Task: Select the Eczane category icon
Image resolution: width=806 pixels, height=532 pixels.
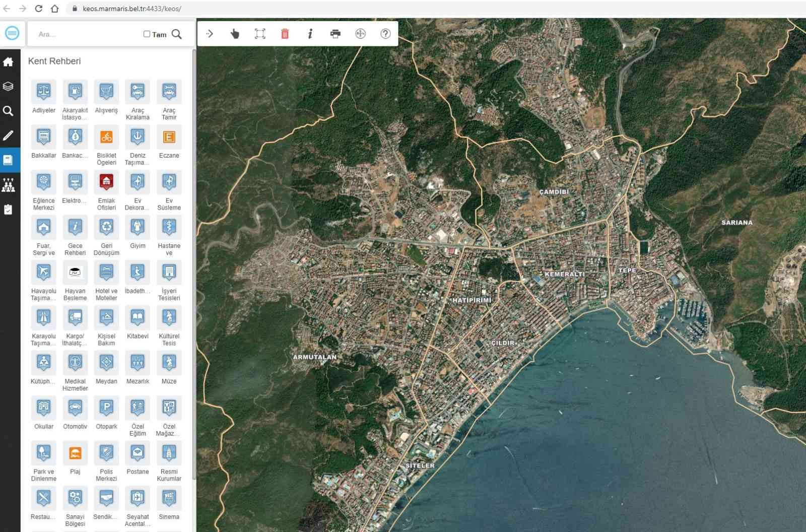Action: 169,137
